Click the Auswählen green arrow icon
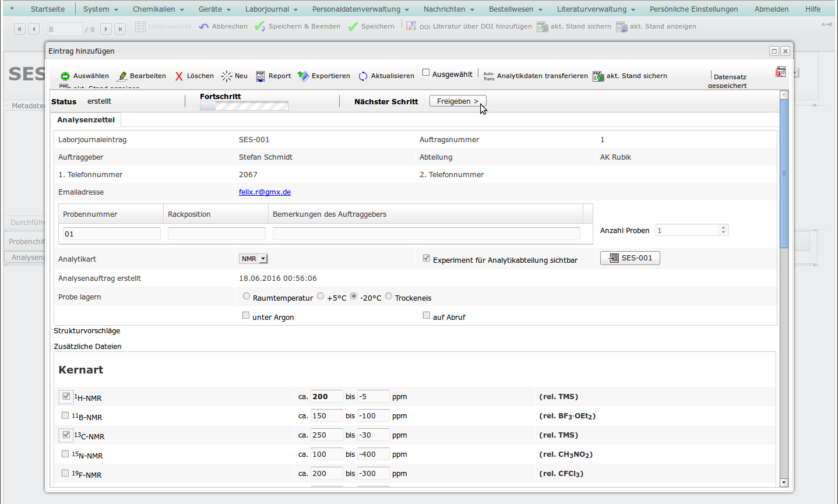Viewport: 838px width, 504px height. click(x=65, y=76)
